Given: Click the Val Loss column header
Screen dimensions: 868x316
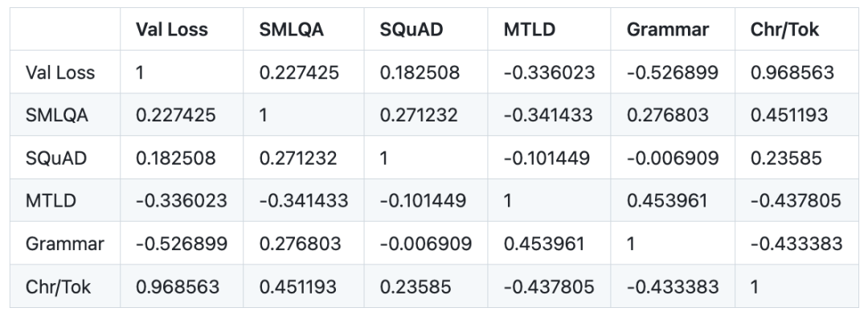Looking at the screenshot, I should [172, 29].
